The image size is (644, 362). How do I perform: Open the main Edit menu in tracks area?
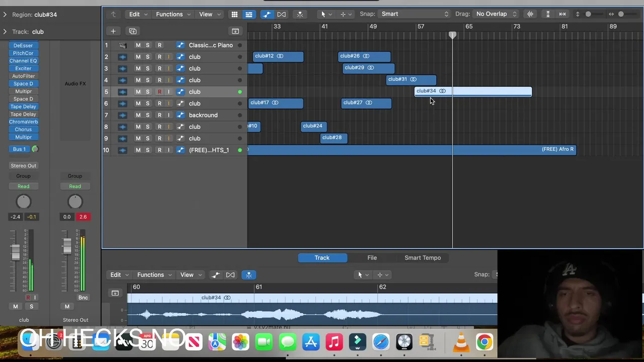[138, 14]
